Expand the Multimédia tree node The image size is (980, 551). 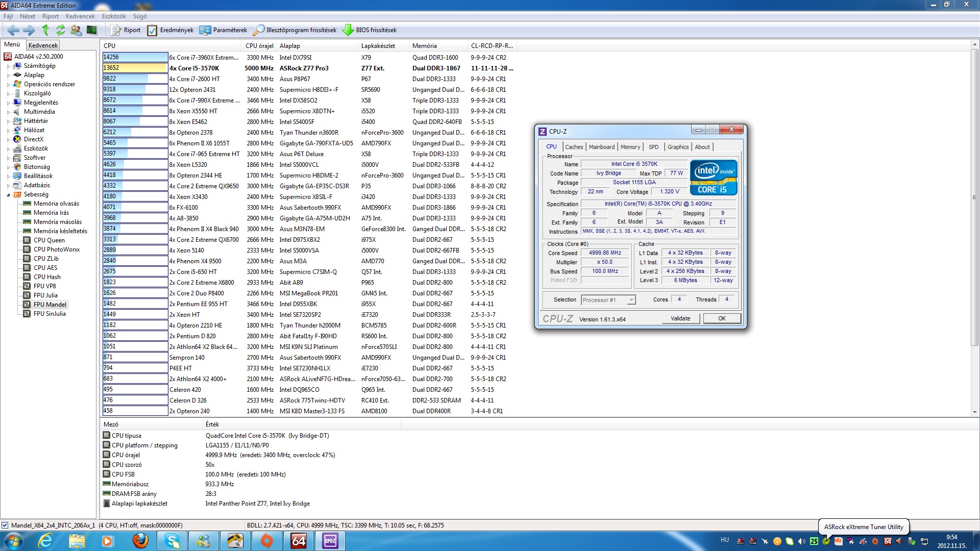(8, 112)
